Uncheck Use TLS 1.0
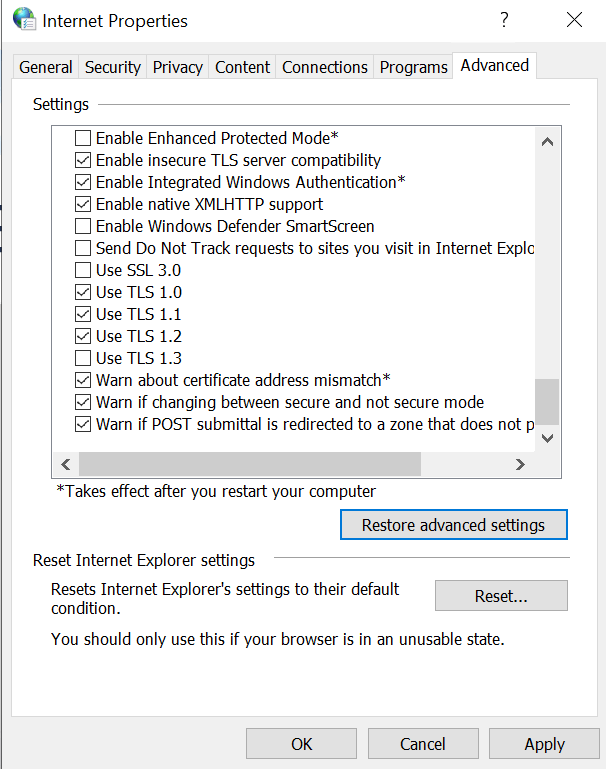The height and width of the screenshot is (769, 606). click(x=83, y=292)
